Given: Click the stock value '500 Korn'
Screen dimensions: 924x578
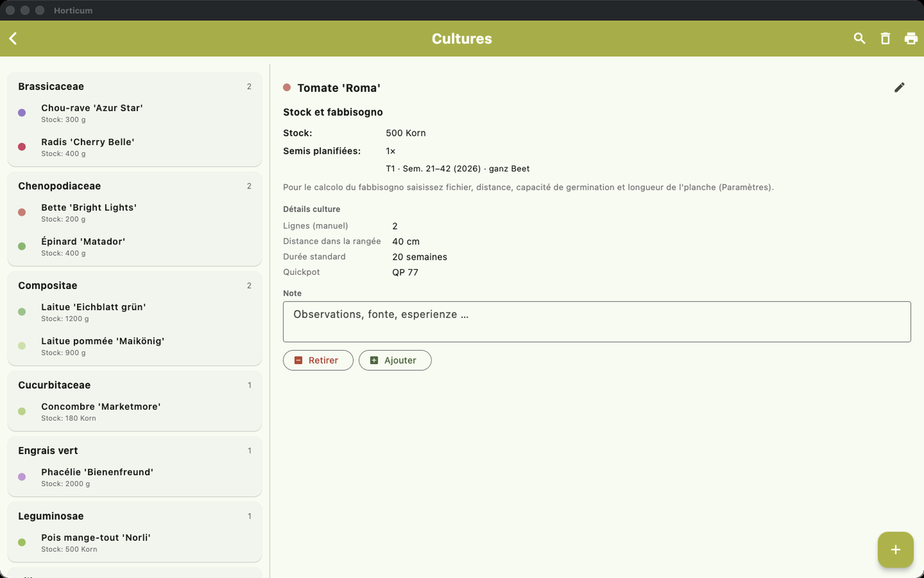Looking at the screenshot, I should [406, 133].
